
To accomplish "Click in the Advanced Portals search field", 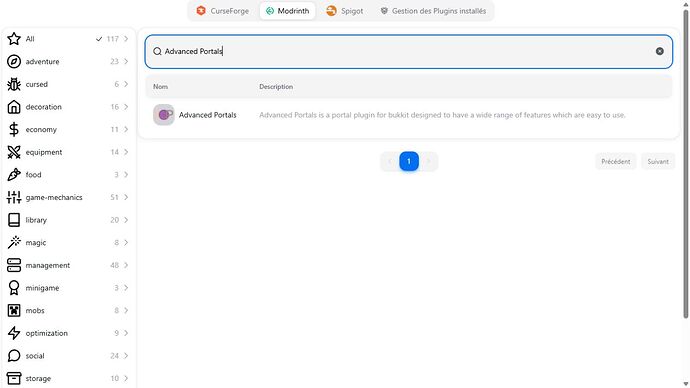I will pyautogui.click(x=409, y=51).
